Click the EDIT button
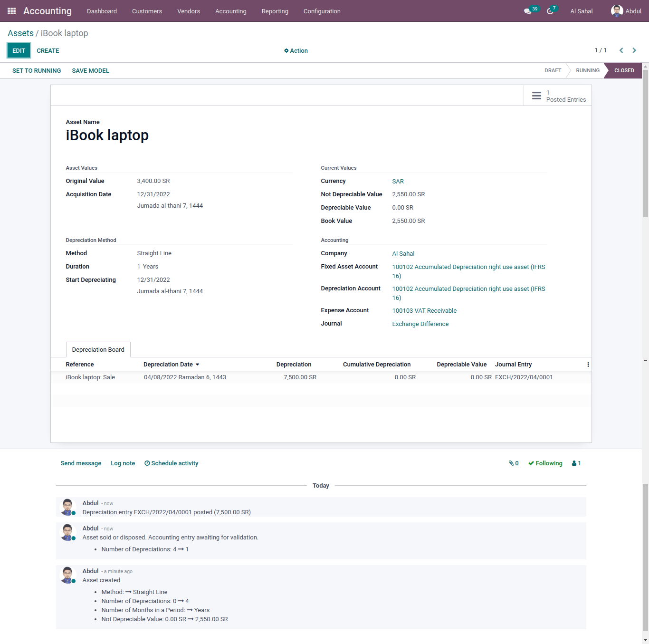Image resolution: width=649 pixels, height=644 pixels. 19,51
